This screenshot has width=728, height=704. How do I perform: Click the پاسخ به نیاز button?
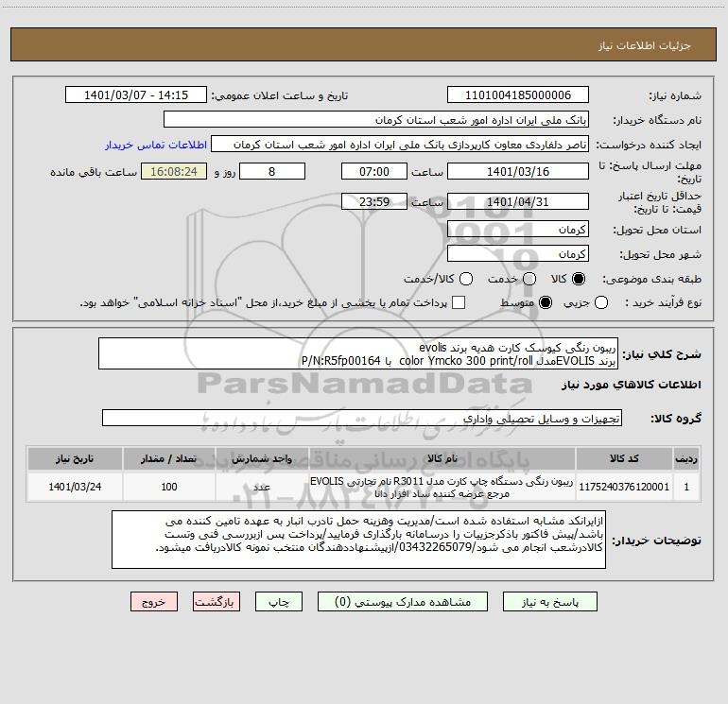550,602
